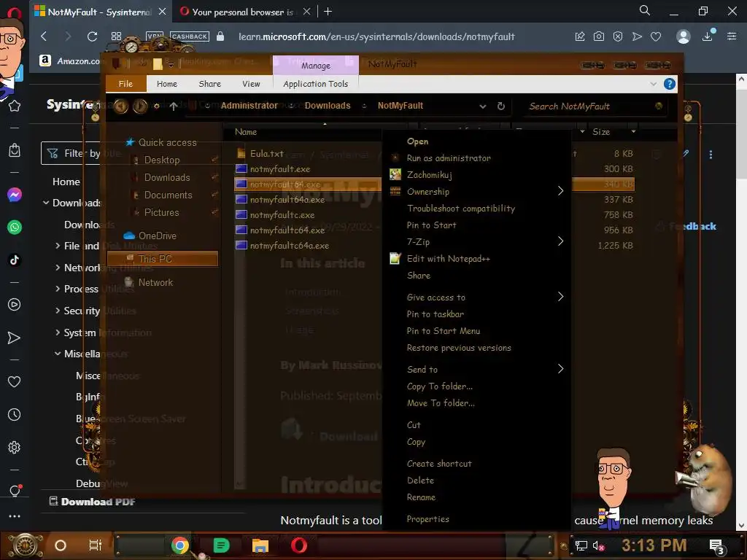Screen dimensions: 747x560
Task: Click the Opera icon on taskbar
Action: coord(299,545)
